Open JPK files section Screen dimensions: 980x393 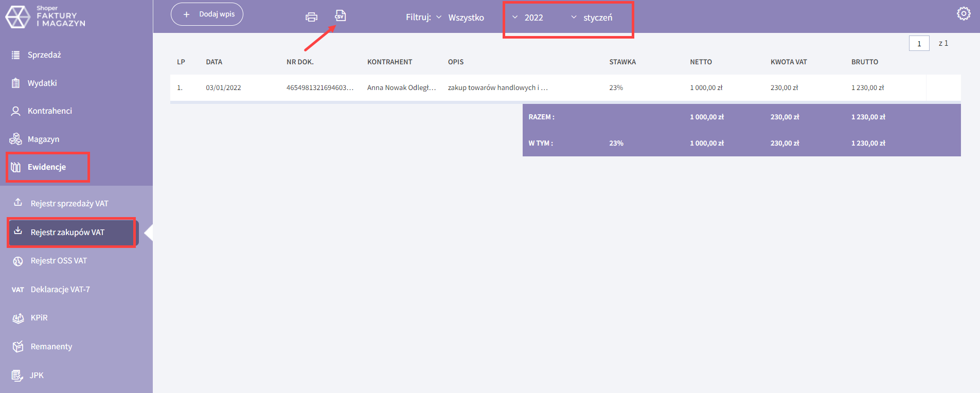tap(37, 376)
